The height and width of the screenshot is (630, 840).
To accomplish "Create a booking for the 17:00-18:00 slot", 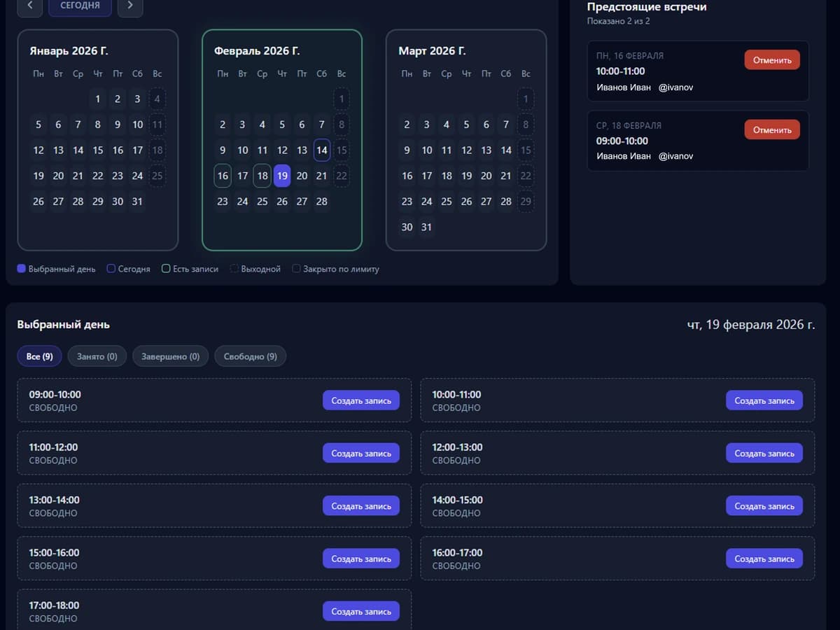I will point(360,611).
